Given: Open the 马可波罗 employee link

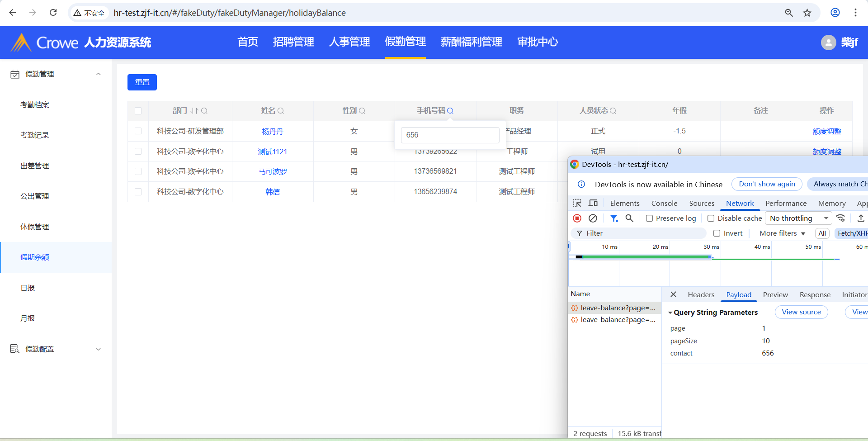Looking at the screenshot, I should 272,172.
